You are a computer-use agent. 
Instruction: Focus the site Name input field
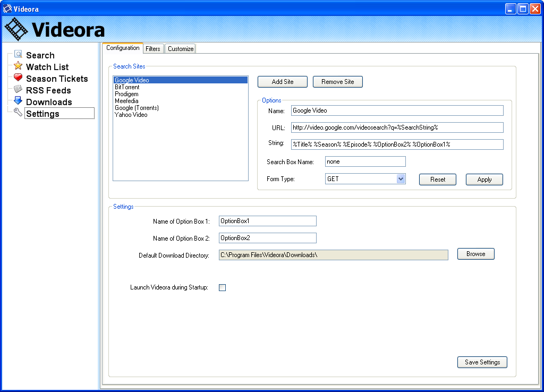tap(397, 110)
